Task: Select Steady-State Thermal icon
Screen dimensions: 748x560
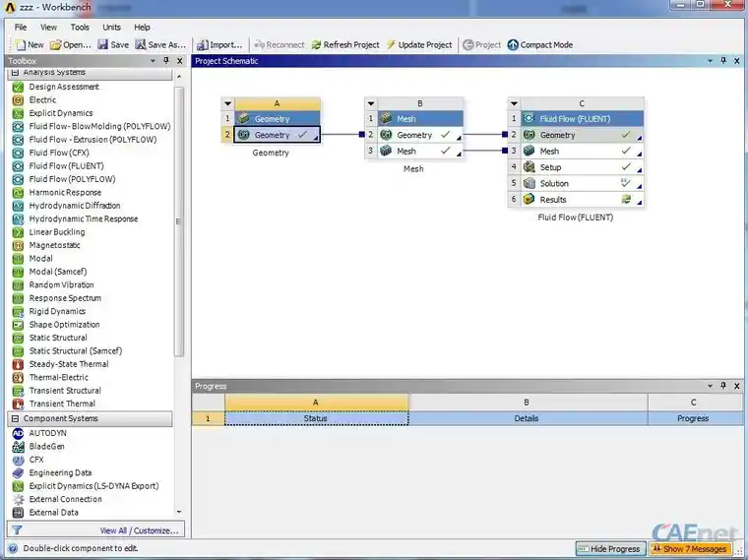Action: tap(18, 364)
